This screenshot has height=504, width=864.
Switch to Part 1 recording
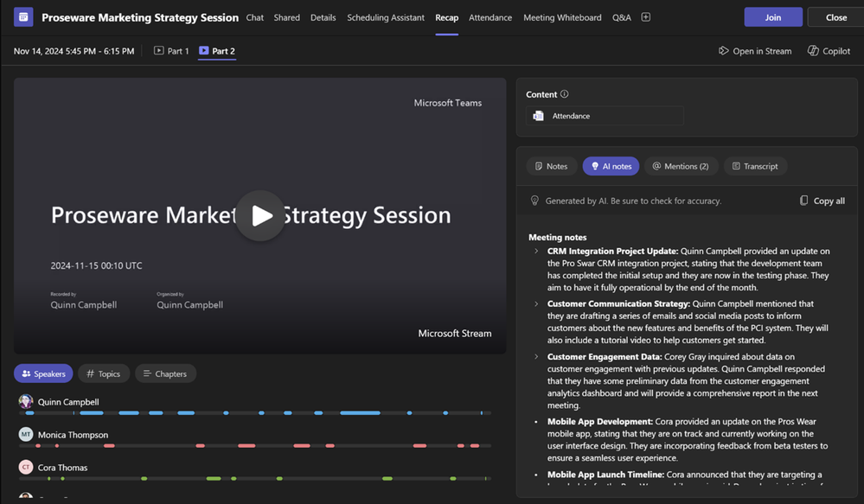coord(171,51)
